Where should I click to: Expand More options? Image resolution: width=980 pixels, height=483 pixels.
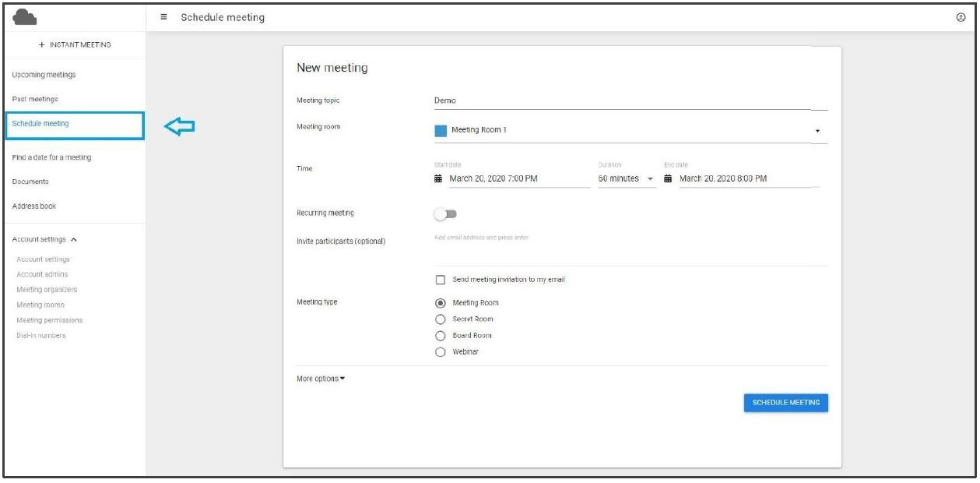(321, 379)
